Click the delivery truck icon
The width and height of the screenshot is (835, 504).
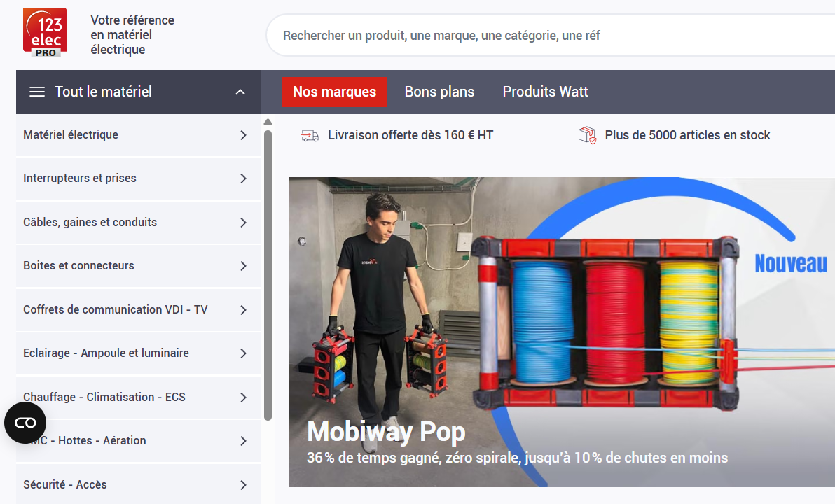click(x=310, y=135)
